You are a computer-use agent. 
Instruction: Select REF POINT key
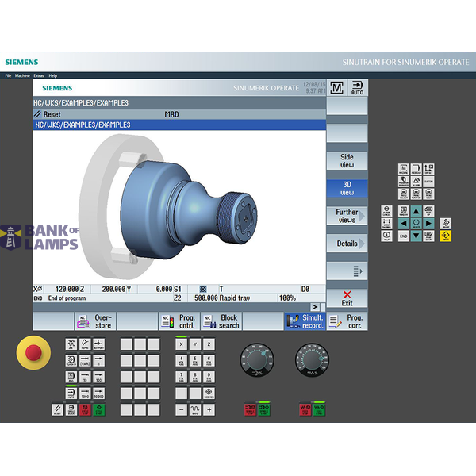click(99, 344)
